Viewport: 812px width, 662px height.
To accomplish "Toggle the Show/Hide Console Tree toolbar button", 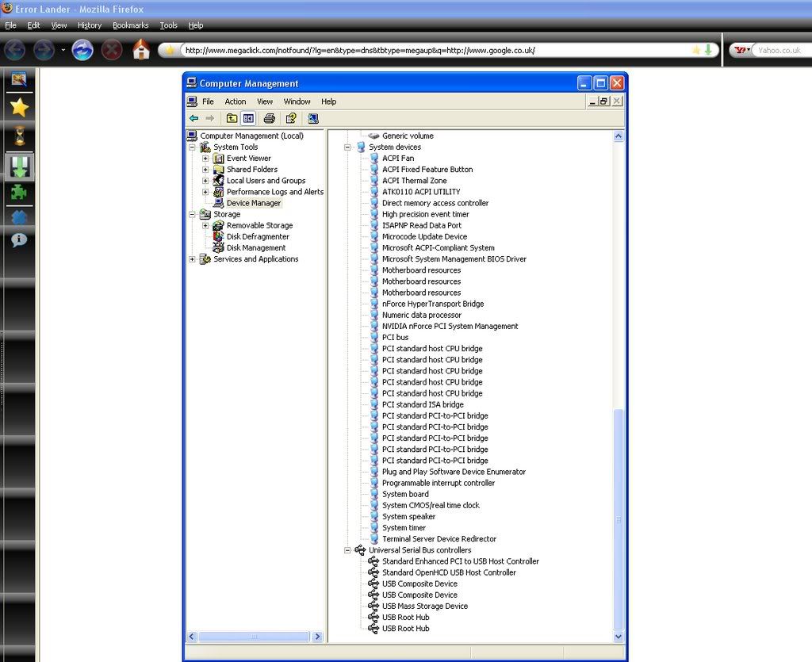I will [248, 119].
